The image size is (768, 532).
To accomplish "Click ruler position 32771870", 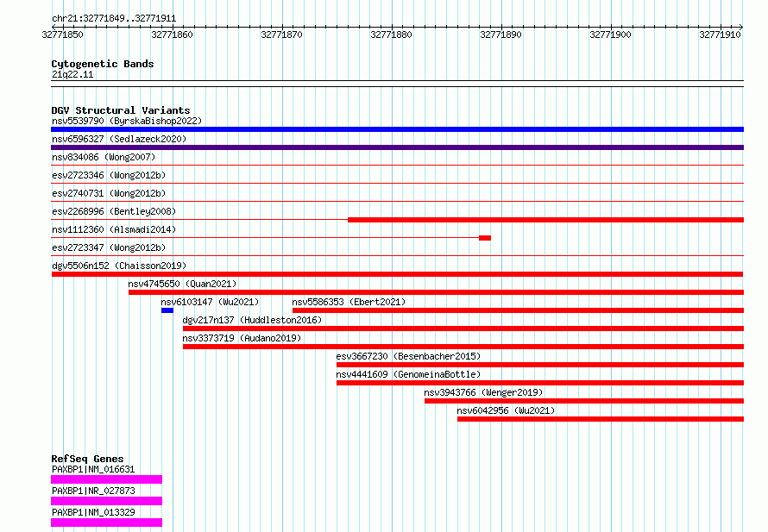I will point(281,34).
